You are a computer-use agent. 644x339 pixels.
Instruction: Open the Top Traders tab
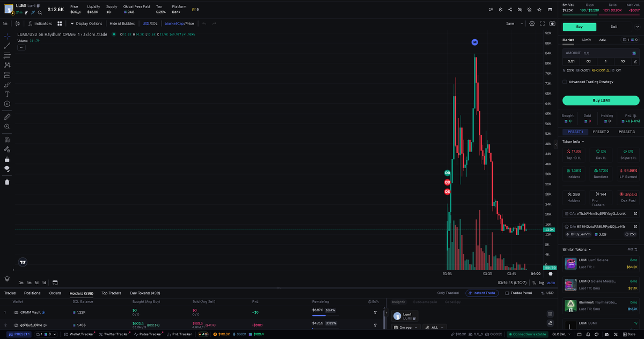point(112,293)
